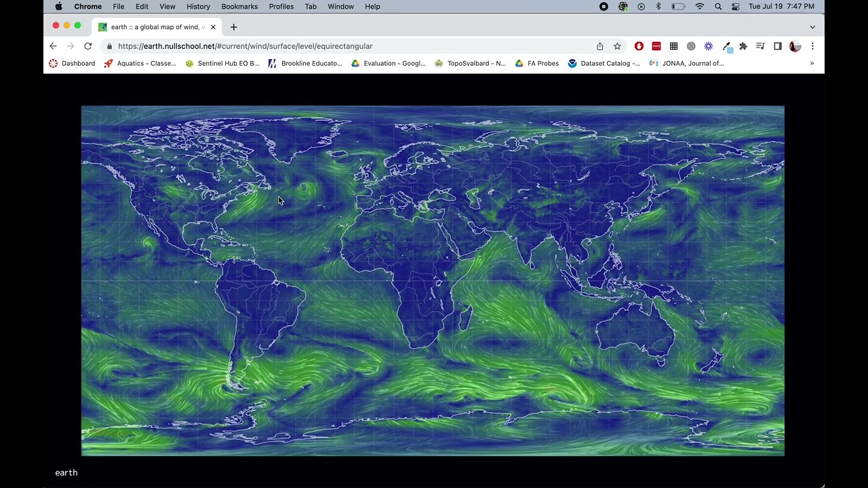The height and width of the screenshot is (488, 868).
Task: Bookmark this page with the star icon
Action: coord(617,46)
